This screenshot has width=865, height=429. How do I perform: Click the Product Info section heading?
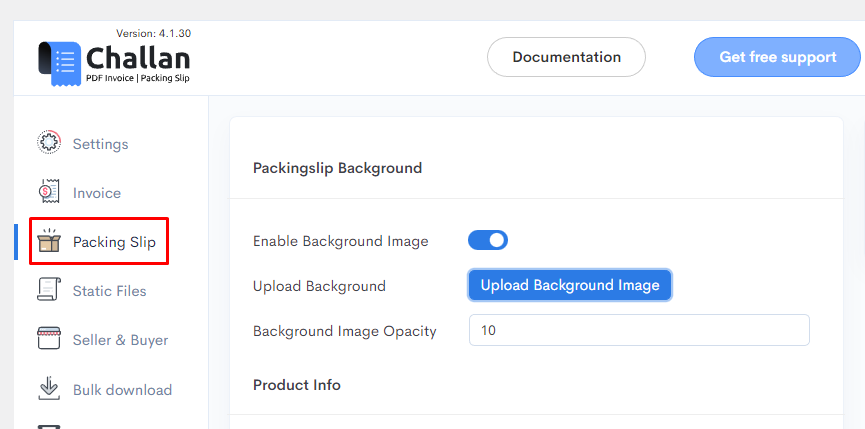tap(297, 384)
